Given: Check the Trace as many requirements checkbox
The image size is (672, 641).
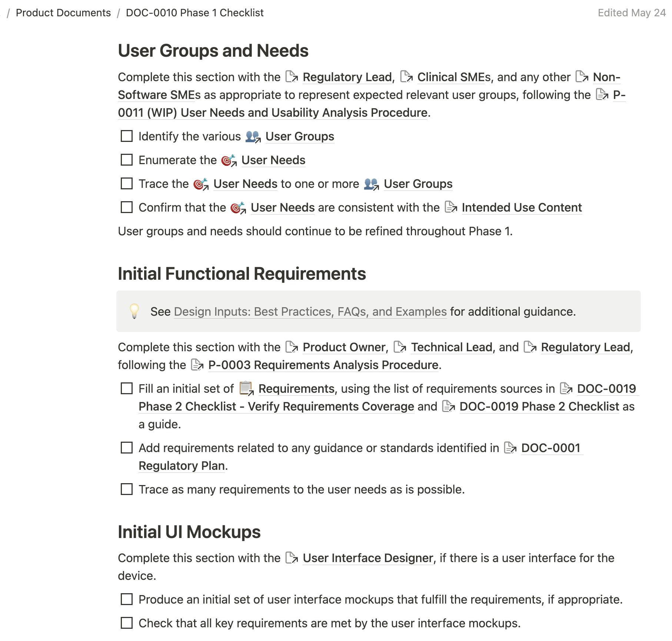Looking at the screenshot, I should [127, 489].
